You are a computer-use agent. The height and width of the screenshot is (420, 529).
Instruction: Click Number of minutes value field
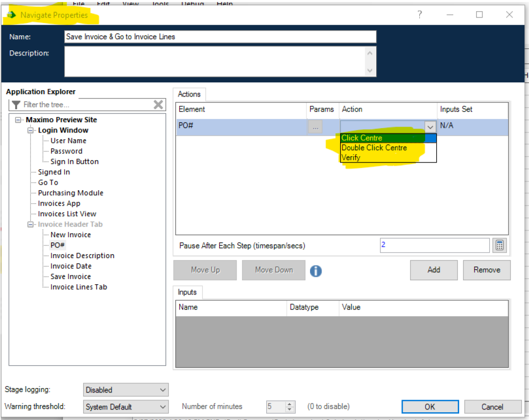276,406
